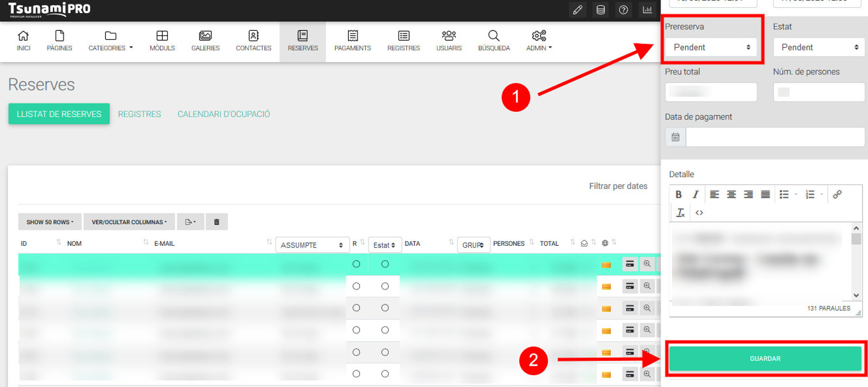This screenshot has width=868, height=387.
Task: Go to the PAGAMENTS menu item
Action: point(352,41)
